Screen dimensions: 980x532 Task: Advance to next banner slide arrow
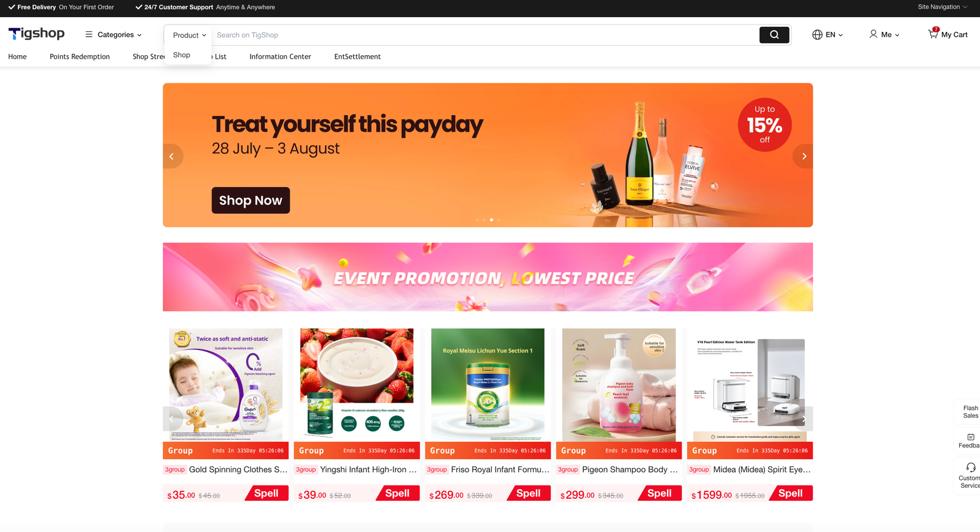[804, 156]
